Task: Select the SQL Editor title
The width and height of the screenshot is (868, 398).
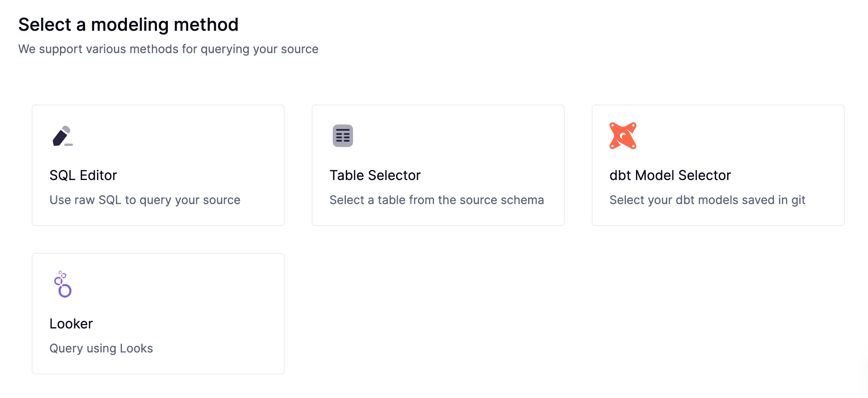Action: point(83,175)
